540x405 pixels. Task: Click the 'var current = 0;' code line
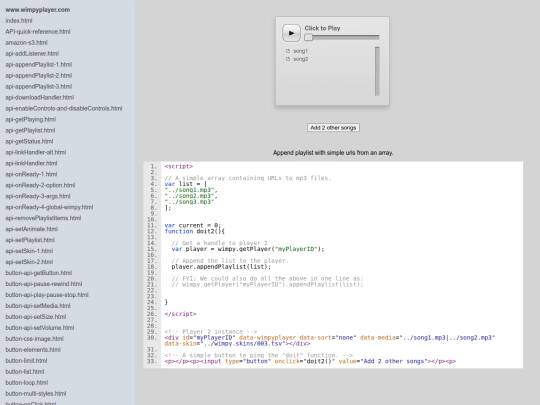(193, 226)
